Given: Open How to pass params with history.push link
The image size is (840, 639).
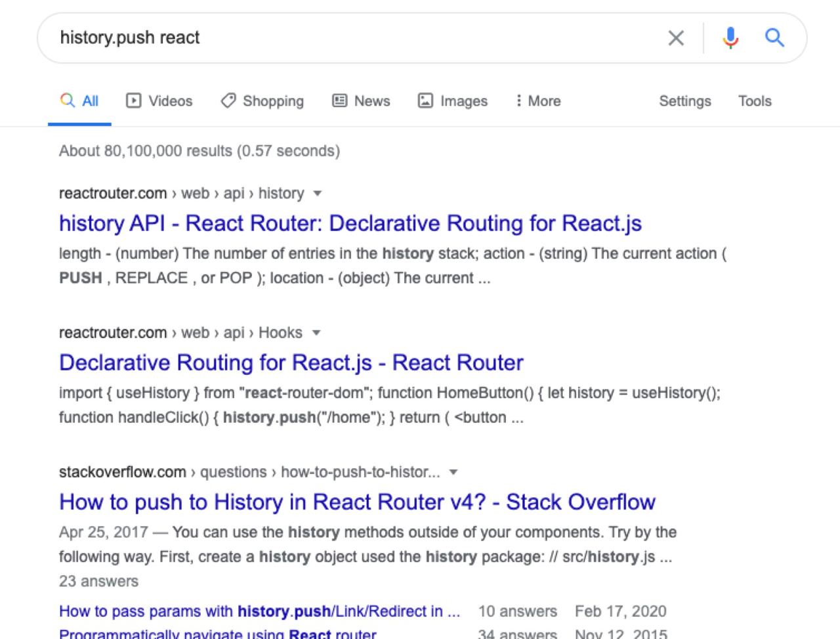Looking at the screenshot, I should 260,611.
